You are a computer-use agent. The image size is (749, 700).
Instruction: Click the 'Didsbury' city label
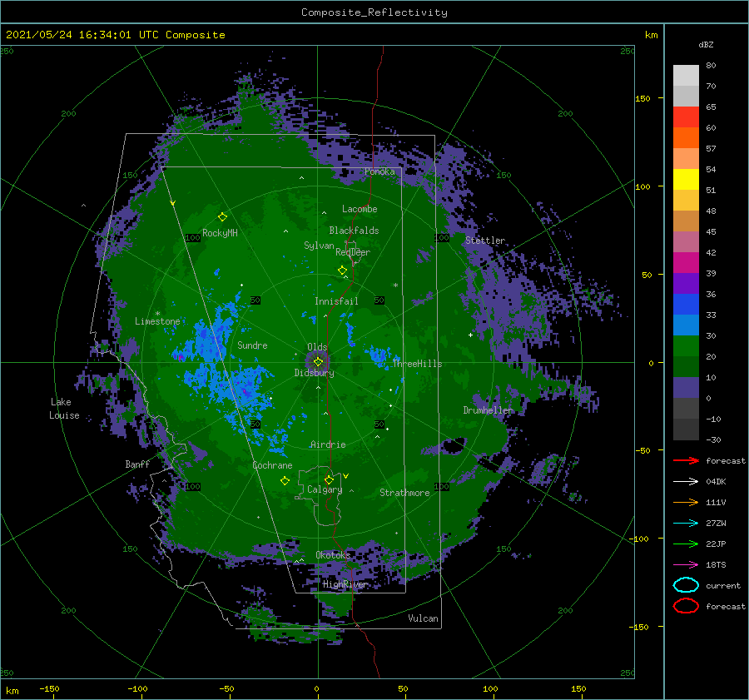coord(315,373)
